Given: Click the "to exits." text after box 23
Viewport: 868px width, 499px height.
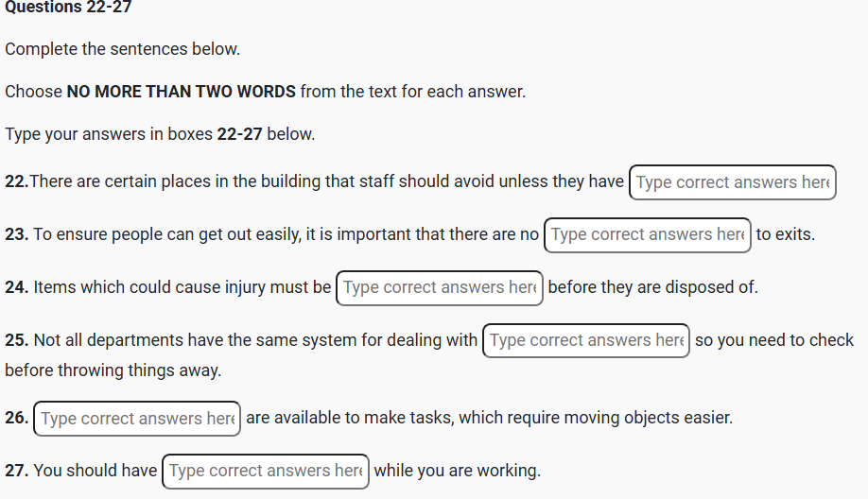Looking at the screenshot, I should click(x=785, y=234).
